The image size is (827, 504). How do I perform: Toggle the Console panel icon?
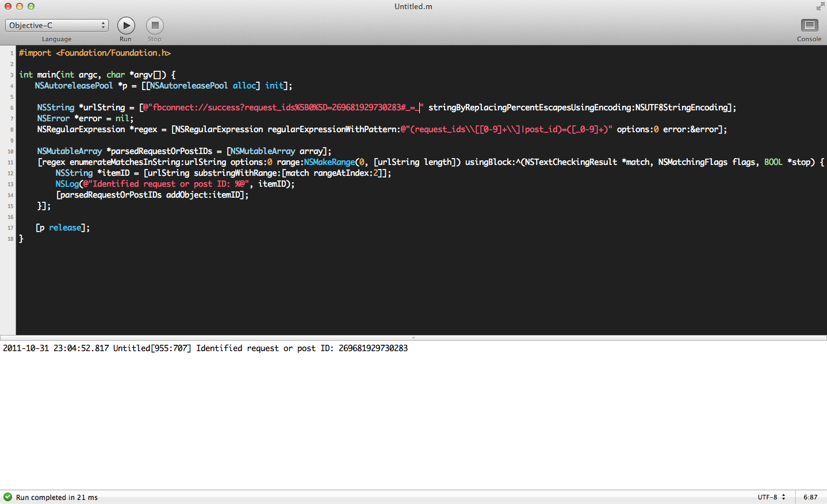click(809, 26)
